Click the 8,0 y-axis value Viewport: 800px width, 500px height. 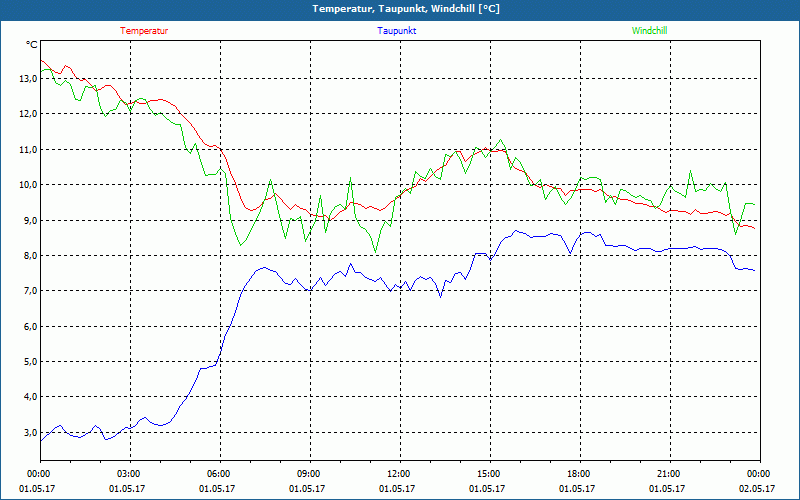coord(30,256)
